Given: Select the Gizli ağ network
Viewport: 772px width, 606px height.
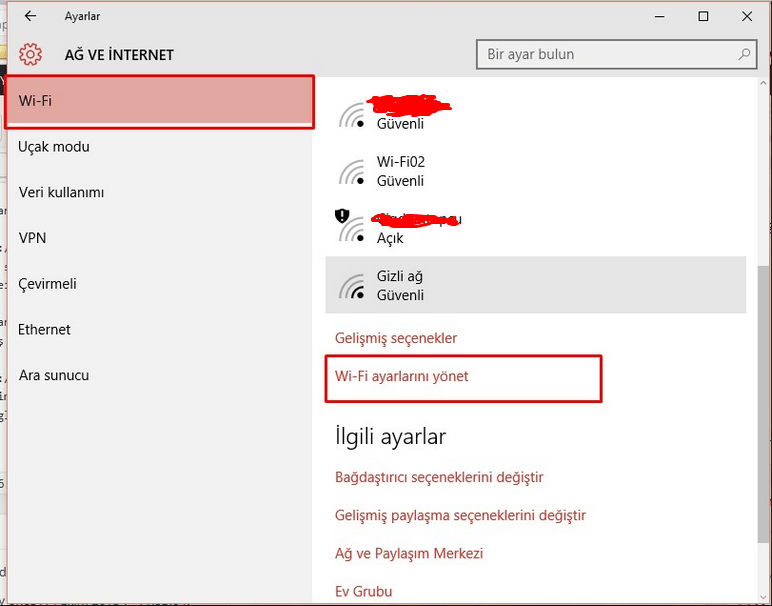Looking at the screenshot, I should tap(536, 285).
